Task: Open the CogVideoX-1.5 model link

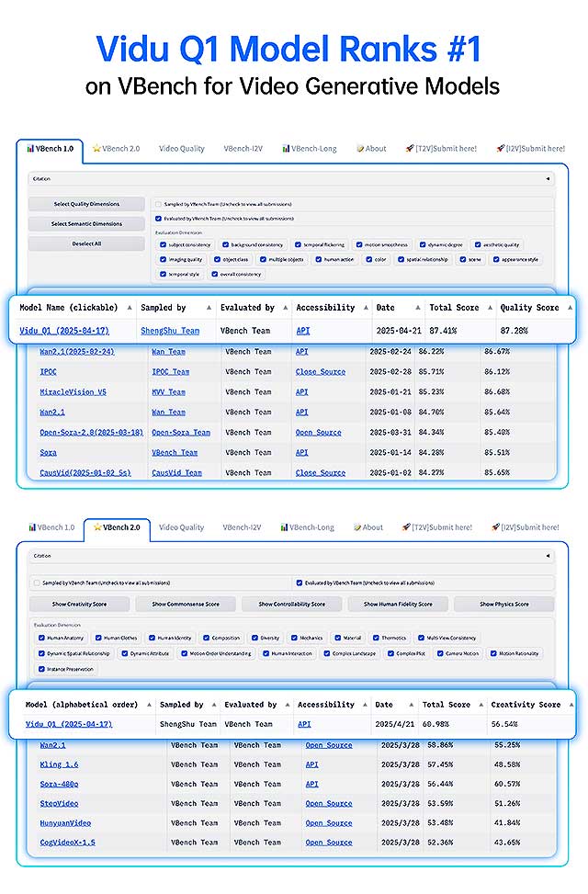Action: [x=67, y=843]
